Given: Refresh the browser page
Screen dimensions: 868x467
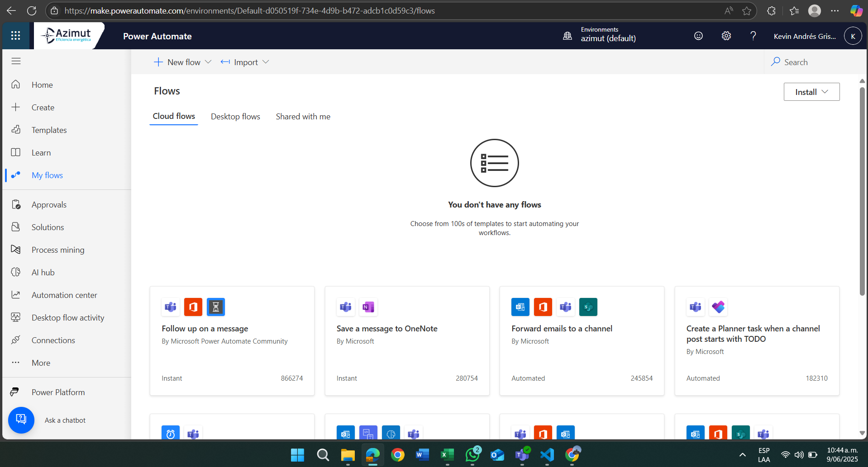Looking at the screenshot, I should 32,10.
